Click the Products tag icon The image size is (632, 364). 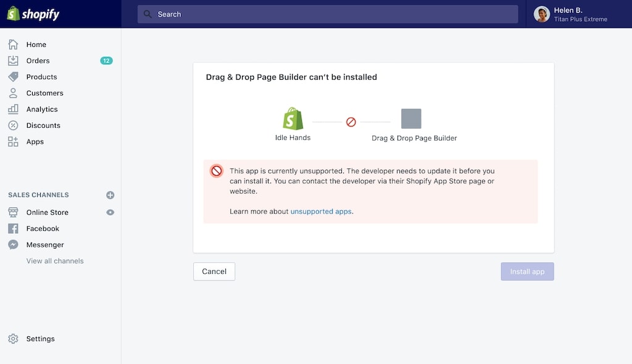(x=13, y=77)
